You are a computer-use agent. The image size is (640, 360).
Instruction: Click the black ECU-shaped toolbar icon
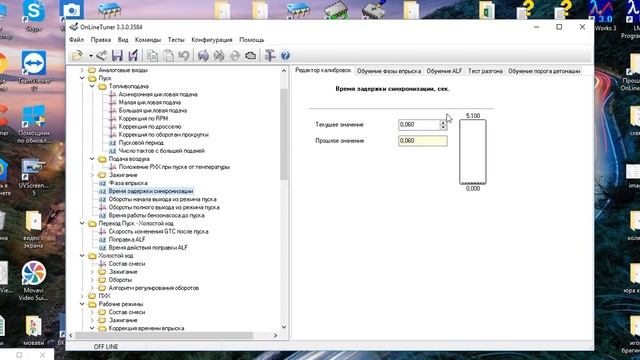click(251, 56)
